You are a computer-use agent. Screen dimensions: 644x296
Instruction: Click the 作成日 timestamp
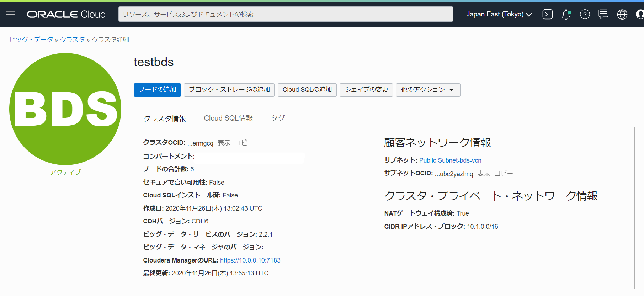214,208
